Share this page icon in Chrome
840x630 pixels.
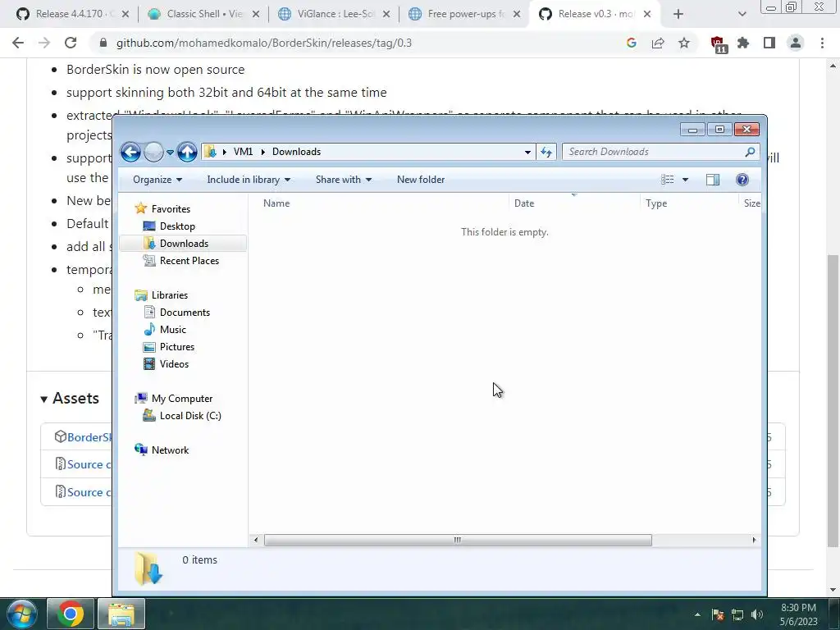click(658, 43)
